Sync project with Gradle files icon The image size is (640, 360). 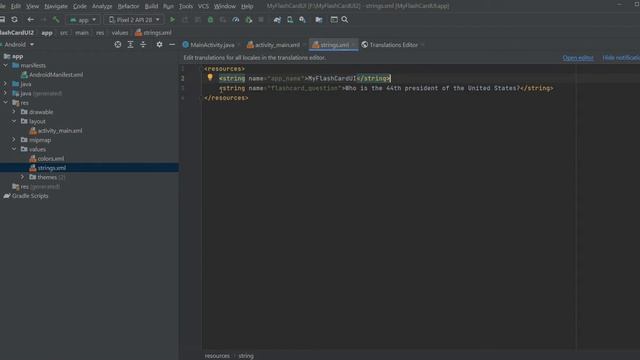pos(277,20)
